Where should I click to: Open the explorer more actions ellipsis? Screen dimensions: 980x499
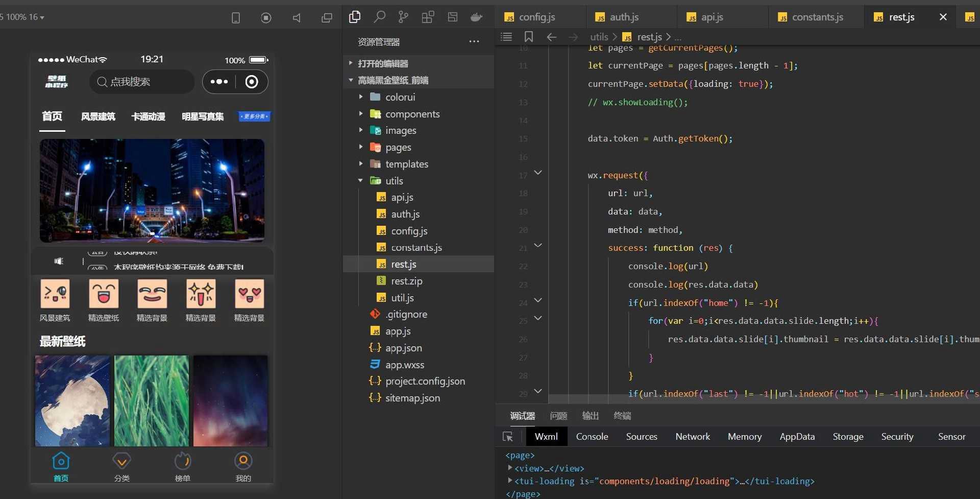tap(474, 41)
